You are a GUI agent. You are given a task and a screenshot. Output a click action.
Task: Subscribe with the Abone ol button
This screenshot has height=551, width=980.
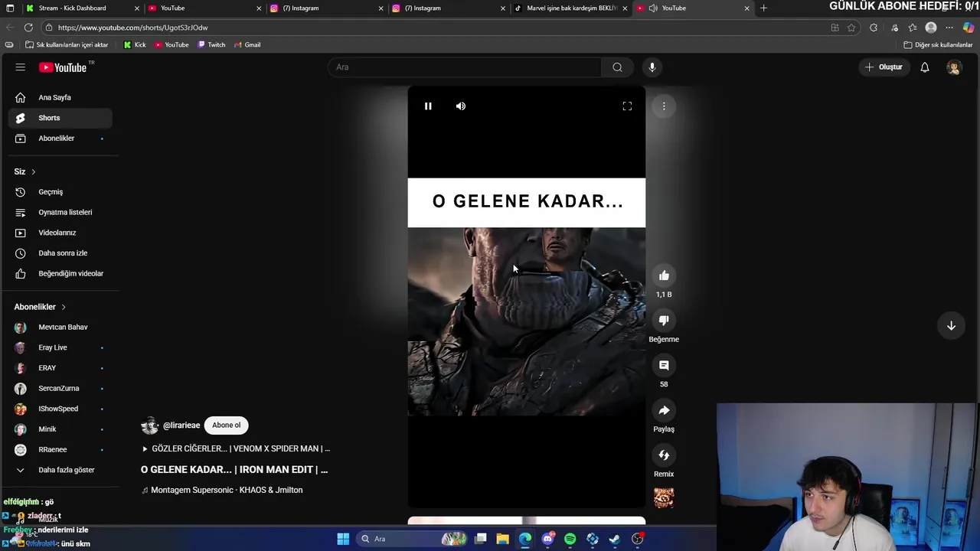point(226,425)
